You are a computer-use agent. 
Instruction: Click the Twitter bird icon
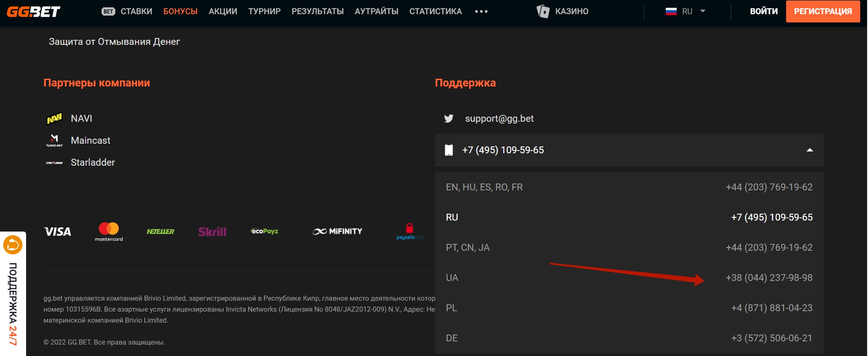point(449,119)
